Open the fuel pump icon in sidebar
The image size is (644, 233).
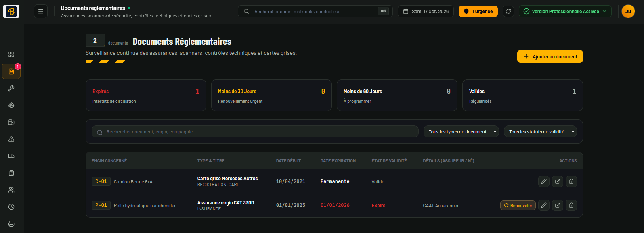[11, 122]
